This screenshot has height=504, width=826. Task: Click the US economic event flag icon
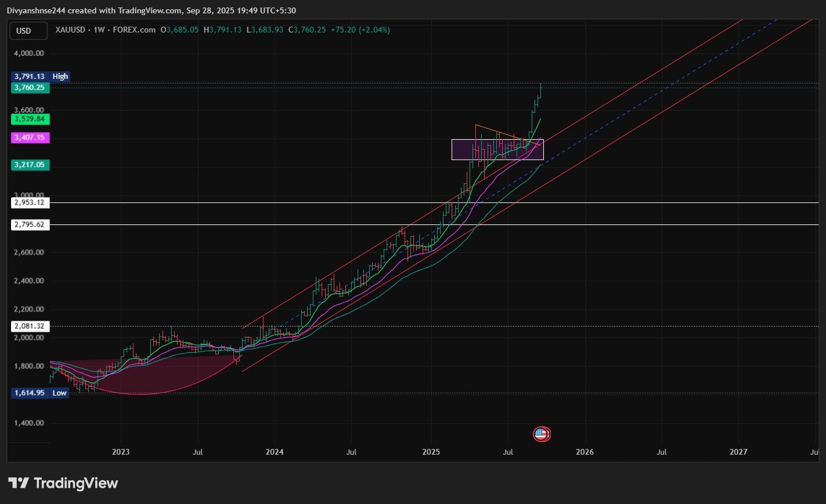click(541, 434)
